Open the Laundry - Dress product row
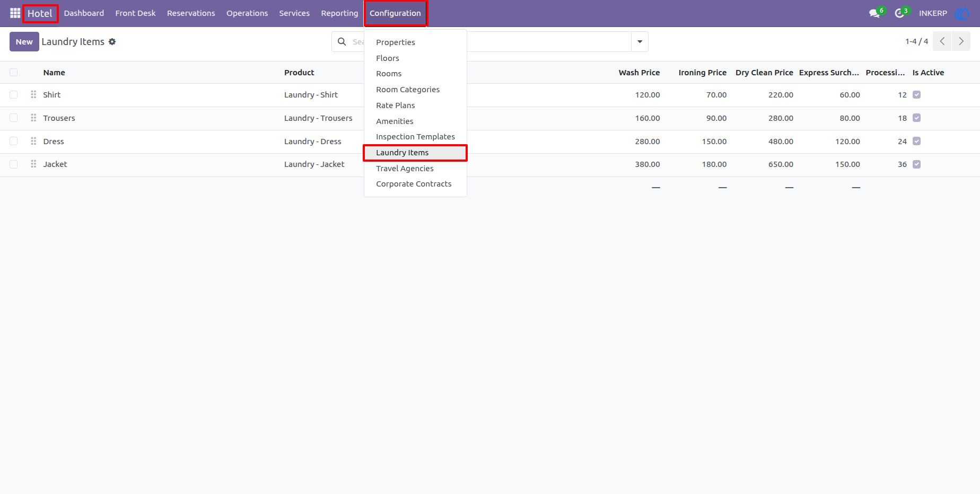The width and height of the screenshot is (980, 494). [x=312, y=142]
